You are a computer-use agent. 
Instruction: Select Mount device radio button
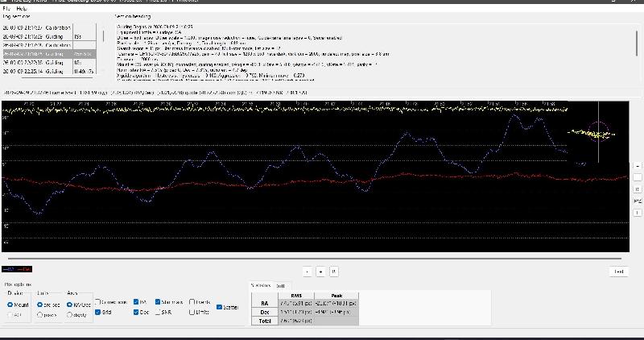(x=18, y=305)
